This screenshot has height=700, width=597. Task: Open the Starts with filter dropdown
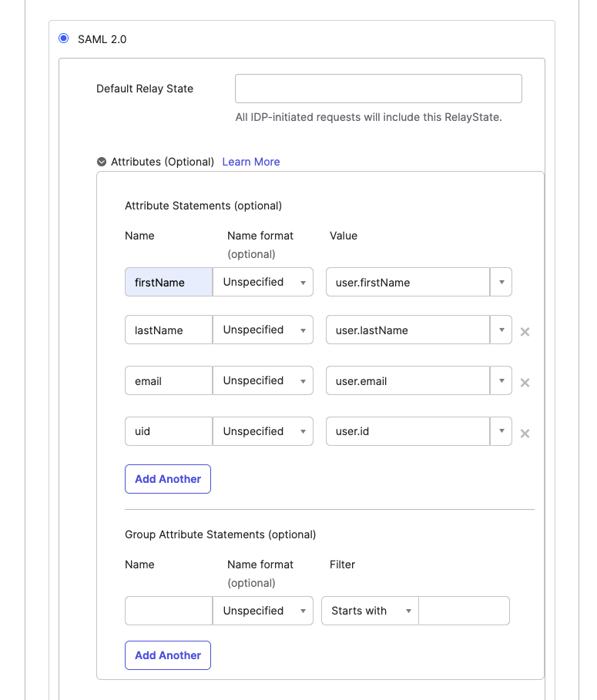click(x=370, y=611)
